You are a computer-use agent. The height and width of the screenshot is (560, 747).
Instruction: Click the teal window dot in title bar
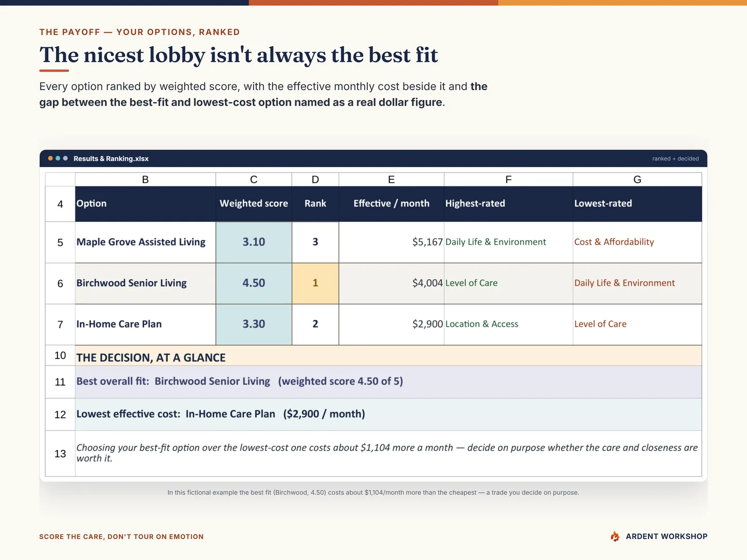pyautogui.click(x=58, y=158)
